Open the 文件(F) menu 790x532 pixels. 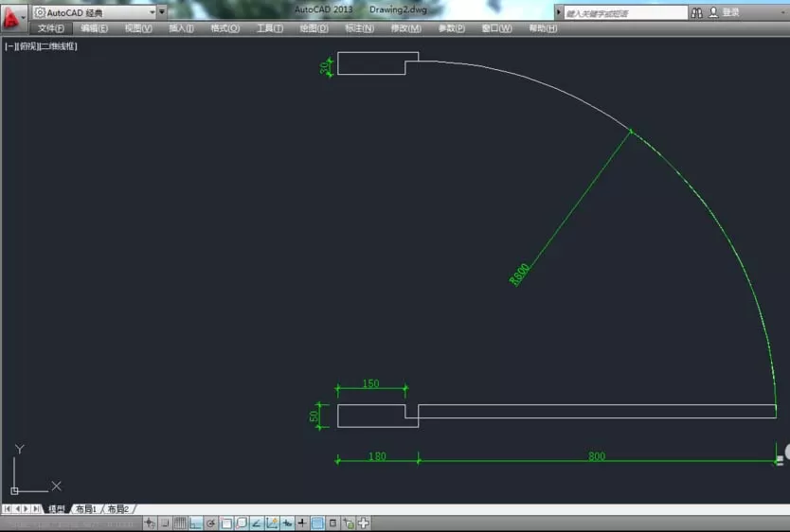[51, 28]
